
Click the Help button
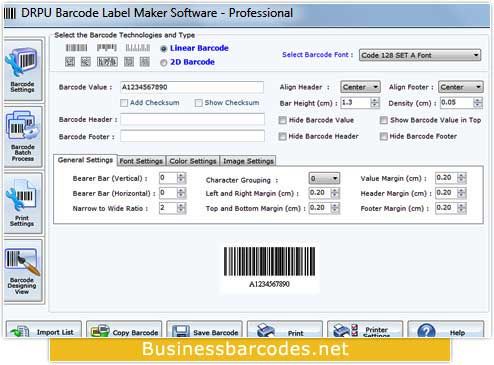coord(446,330)
